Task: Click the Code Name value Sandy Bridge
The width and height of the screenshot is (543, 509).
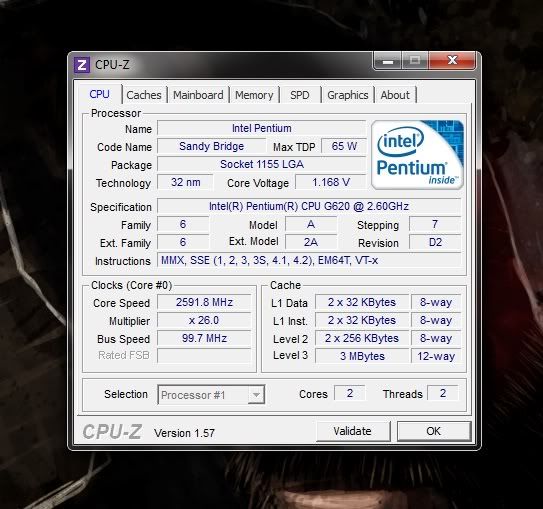Action: pos(212,146)
